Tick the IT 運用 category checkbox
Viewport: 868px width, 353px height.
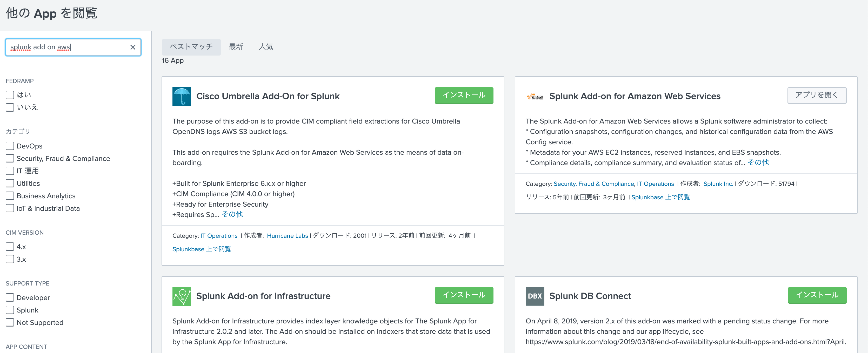10,171
